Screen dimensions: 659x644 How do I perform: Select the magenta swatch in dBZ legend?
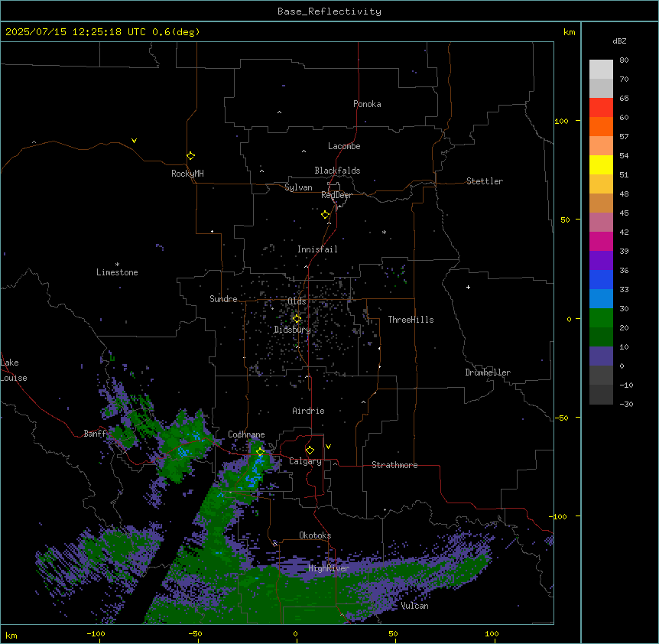pyautogui.click(x=601, y=241)
